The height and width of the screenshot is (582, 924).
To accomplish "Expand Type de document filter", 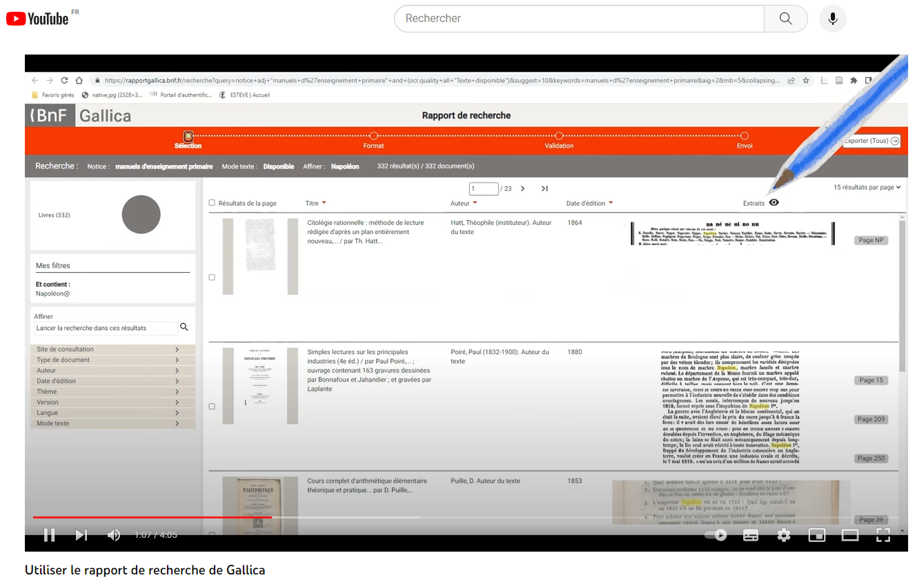I will tap(112, 360).
